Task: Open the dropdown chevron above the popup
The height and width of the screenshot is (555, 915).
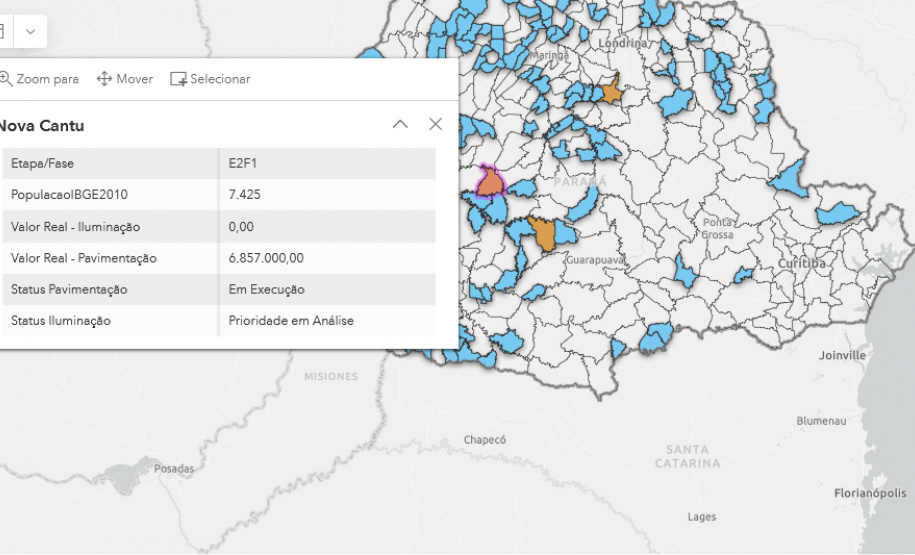Action: 30,32
